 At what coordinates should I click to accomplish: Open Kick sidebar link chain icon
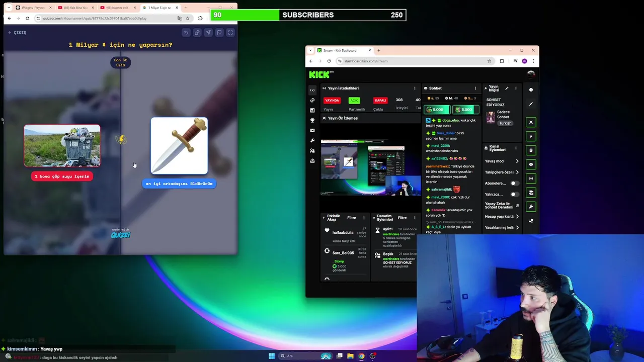(312, 100)
